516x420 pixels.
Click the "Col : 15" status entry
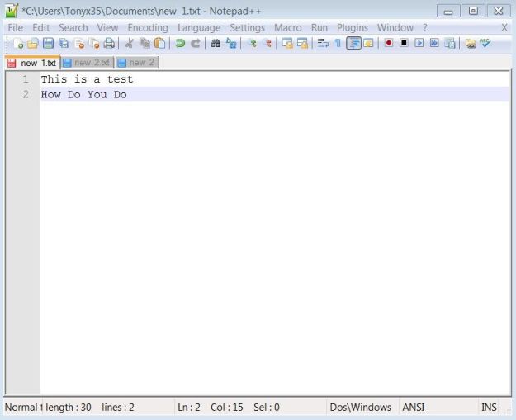[x=227, y=407]
